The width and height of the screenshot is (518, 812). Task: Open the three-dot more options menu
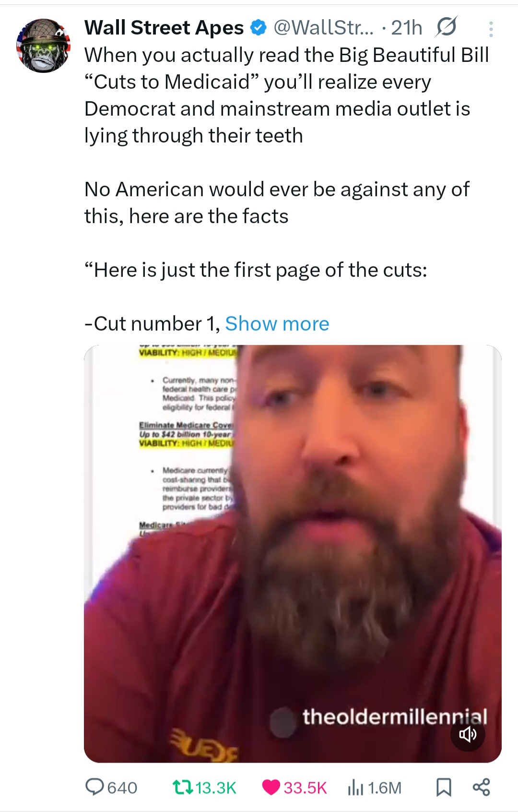tap(491, 29)
